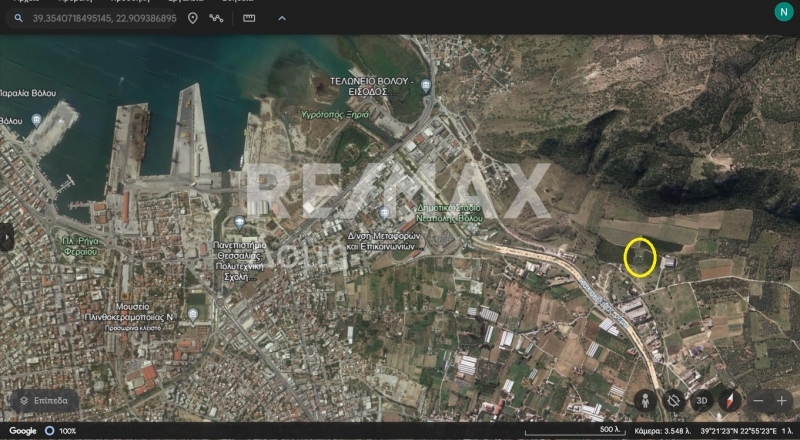The width and height of the screenshot is (800, 440).
Task: Open the measure ruler tool
Action: 249,18
